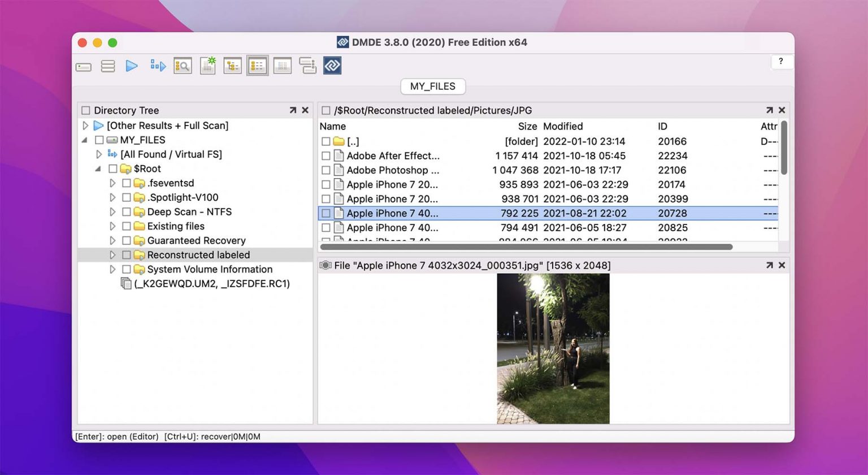Open the full scan search tool

point(182,66)
